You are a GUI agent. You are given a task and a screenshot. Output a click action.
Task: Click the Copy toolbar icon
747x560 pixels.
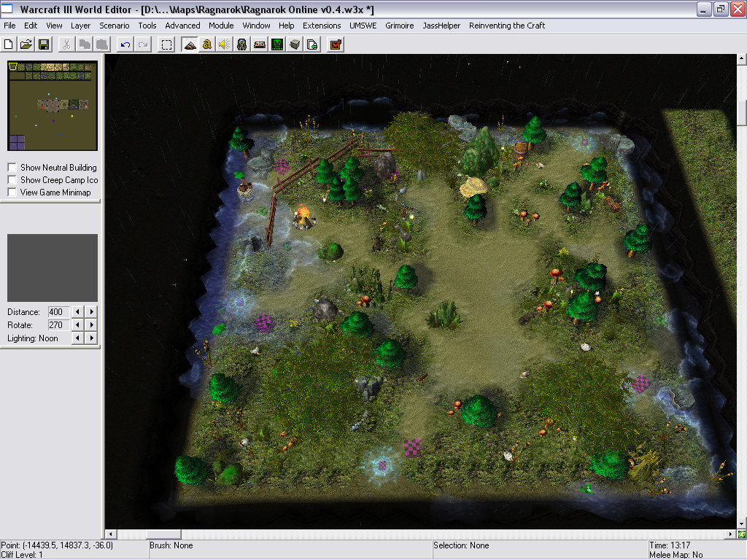coord(85,44)
